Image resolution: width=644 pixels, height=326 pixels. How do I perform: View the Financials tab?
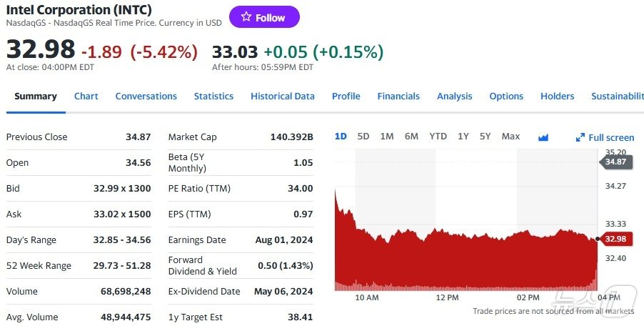[398, 97]
